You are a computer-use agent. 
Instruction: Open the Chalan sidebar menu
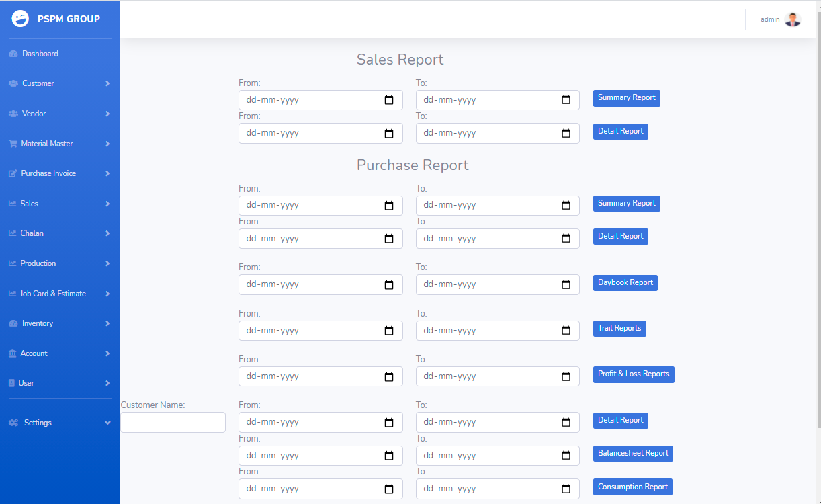pyautogui.click(x=32, y=233)
